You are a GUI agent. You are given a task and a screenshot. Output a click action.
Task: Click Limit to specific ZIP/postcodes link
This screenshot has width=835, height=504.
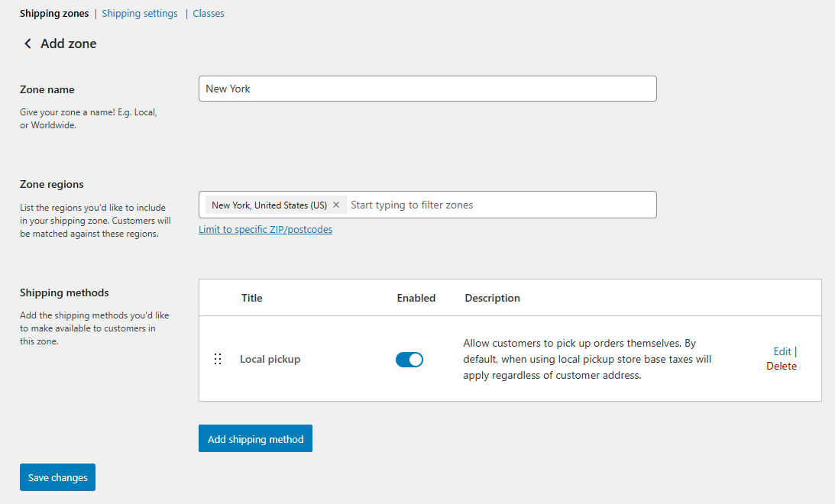265,229
